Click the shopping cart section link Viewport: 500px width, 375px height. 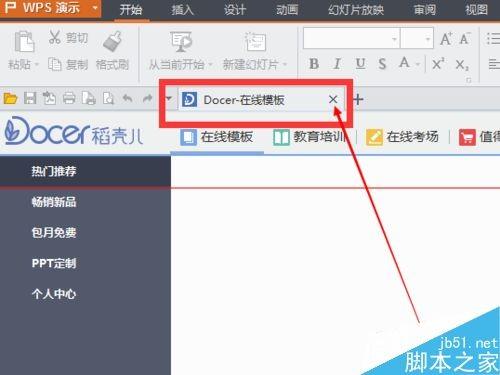pos(479,137)
